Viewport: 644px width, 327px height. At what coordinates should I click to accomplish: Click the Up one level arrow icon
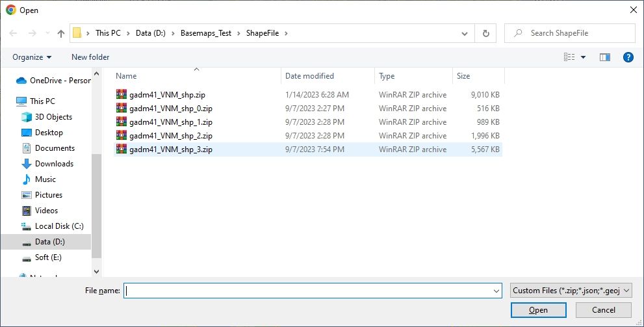61,33
